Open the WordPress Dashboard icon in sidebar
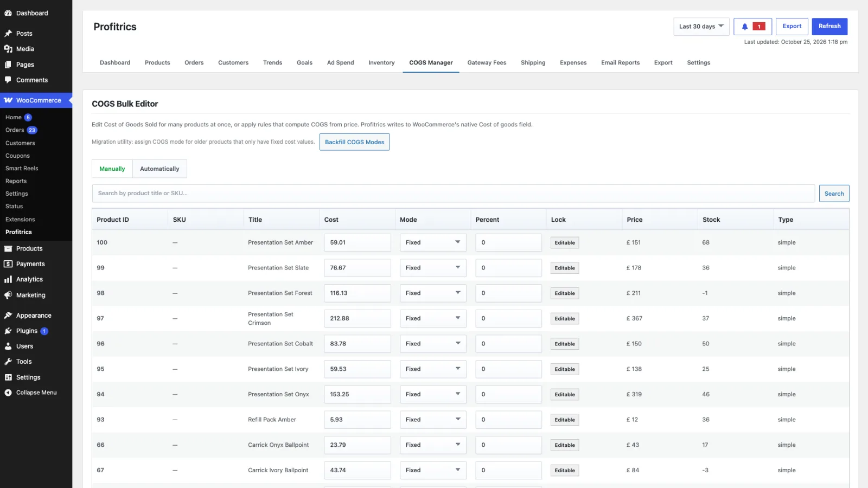Viewport: 868px width, 488px height. (x=8, y=13)
